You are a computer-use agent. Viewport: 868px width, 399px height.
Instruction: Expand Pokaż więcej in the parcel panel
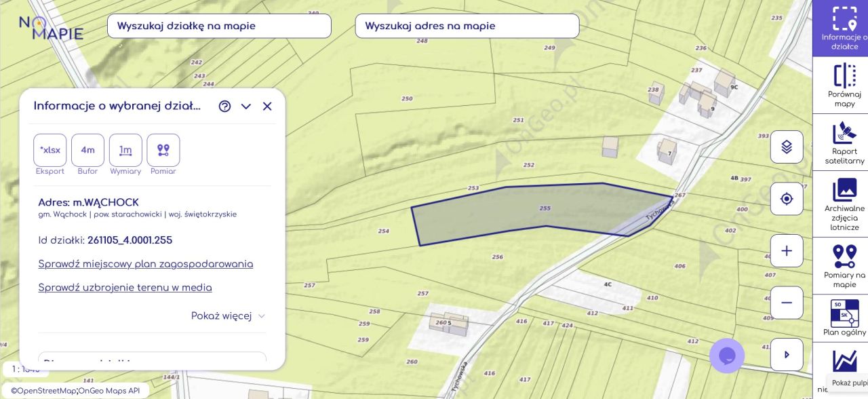coord(222,316)
